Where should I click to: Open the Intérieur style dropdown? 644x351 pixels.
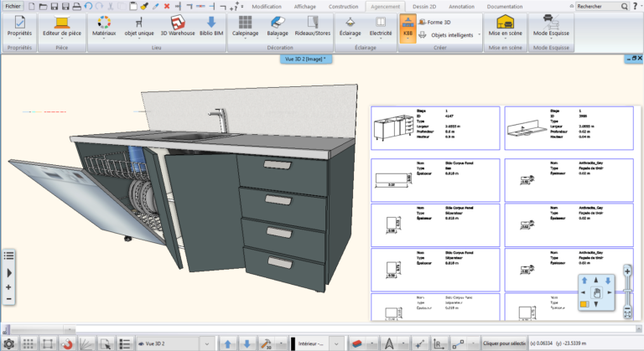tap(336, 343)
